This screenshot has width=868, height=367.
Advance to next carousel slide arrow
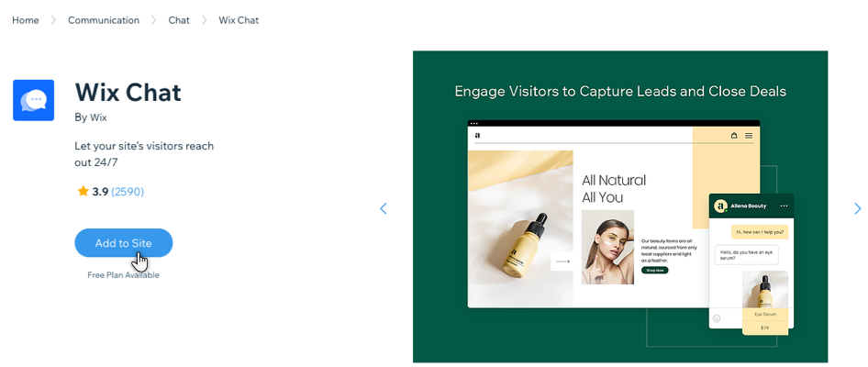coord(858,208)
